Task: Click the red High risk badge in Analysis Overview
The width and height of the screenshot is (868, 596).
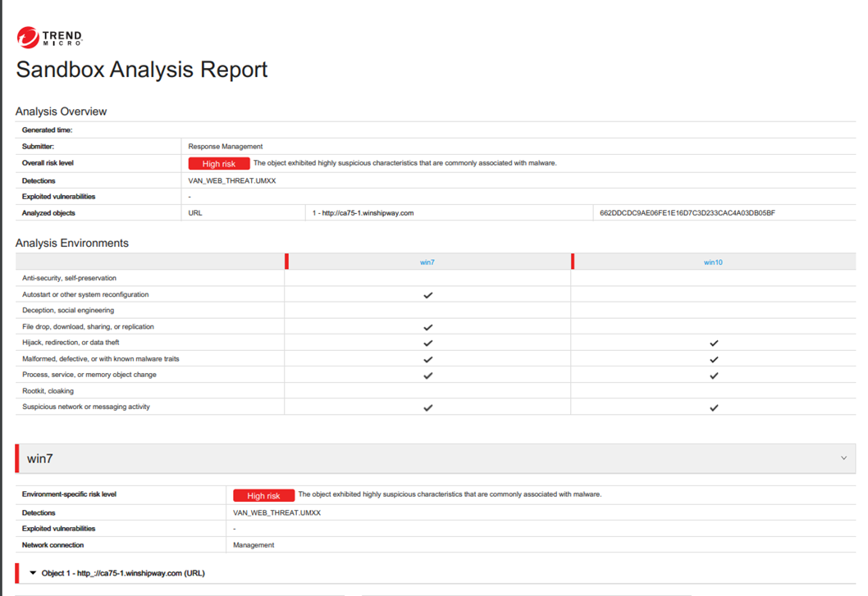Action: 219,164
